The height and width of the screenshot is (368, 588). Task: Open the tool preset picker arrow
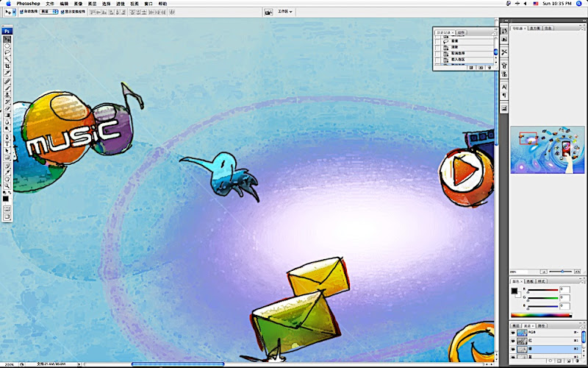point(14,12)
